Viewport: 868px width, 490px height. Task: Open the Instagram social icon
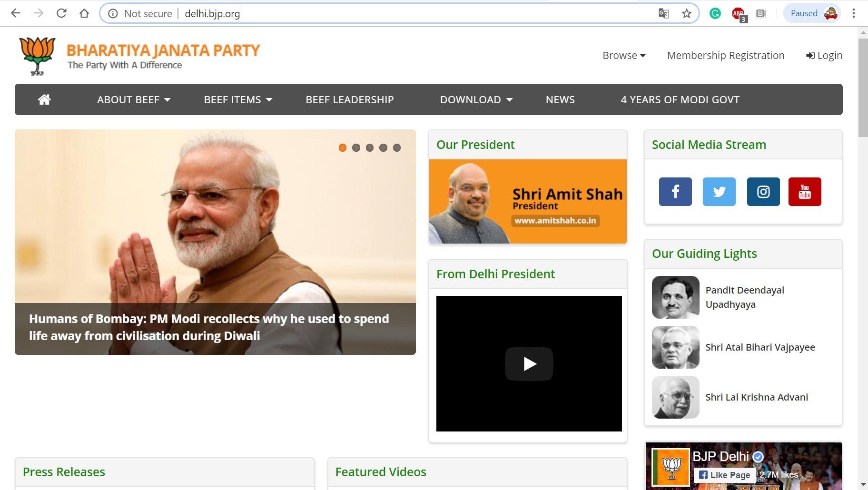[763, 192]
